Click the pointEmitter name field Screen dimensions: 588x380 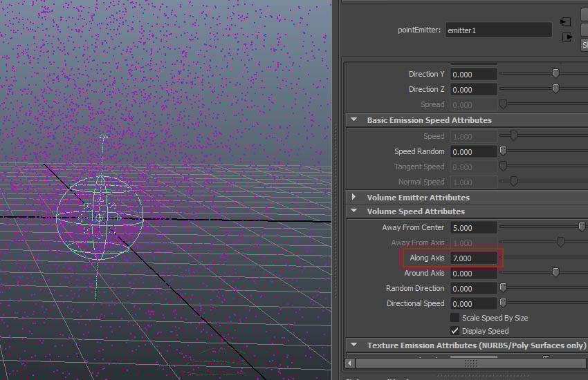click(498, 30)
